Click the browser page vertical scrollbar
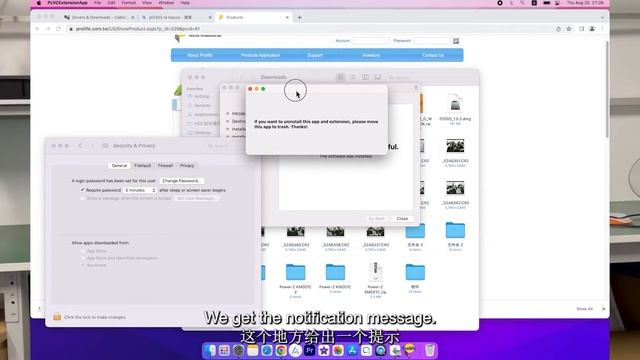 click(607, 90)
